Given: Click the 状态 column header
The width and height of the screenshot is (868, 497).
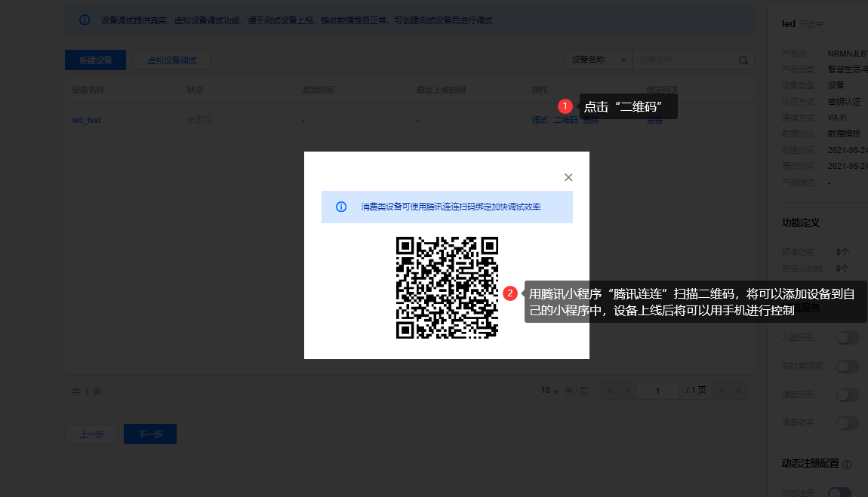Looking at the screenshot, I should tap(195, 90).
